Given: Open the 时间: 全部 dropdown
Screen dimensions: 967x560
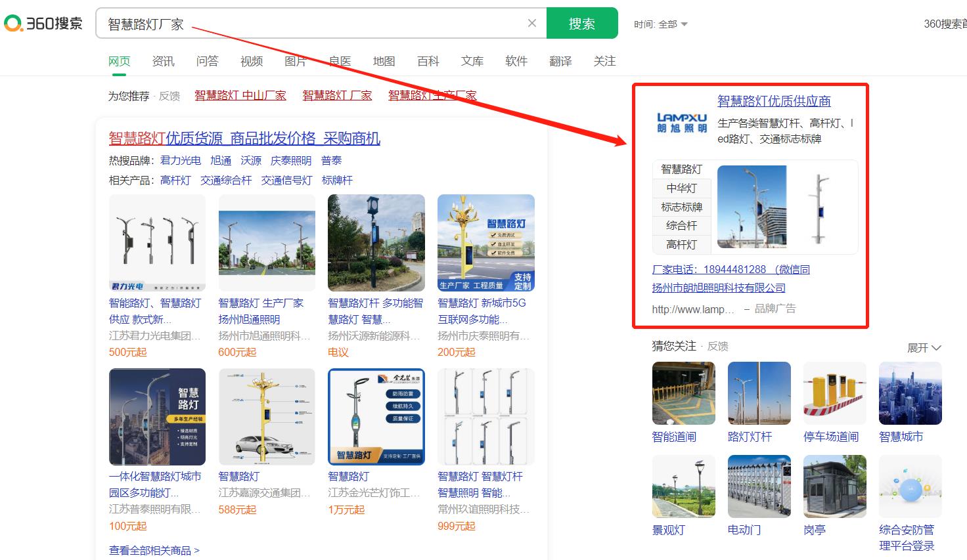Looking at the screenshot, I should point(660,24).
